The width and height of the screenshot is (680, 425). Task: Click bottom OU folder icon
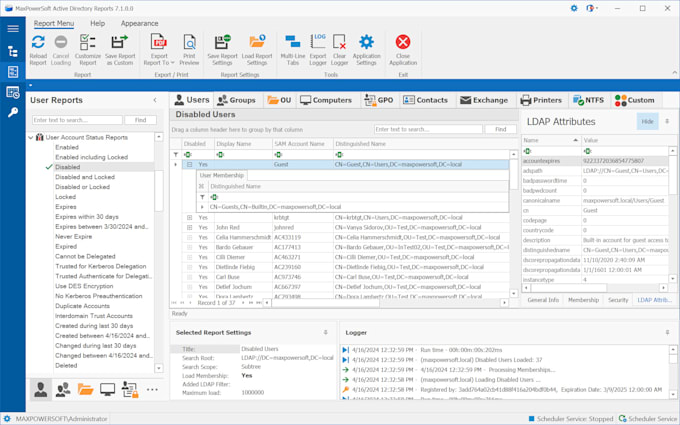pos(85,389)
